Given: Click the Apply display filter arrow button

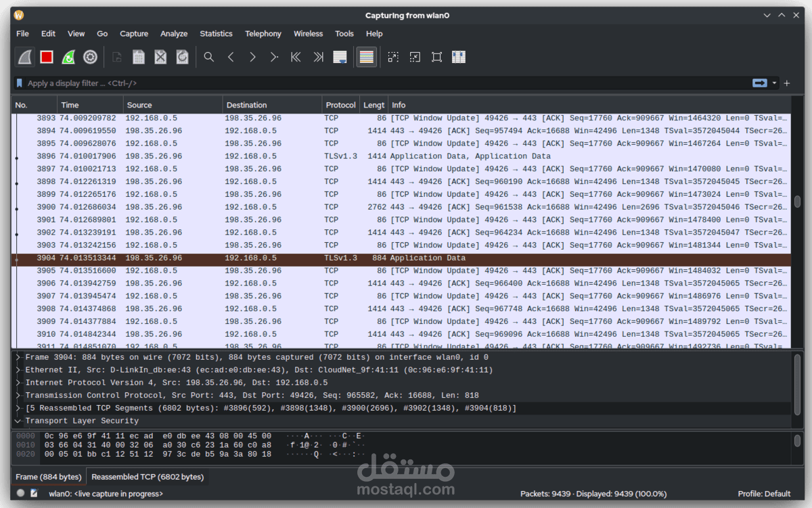Looking at the screenshot, I should (759, 83).
